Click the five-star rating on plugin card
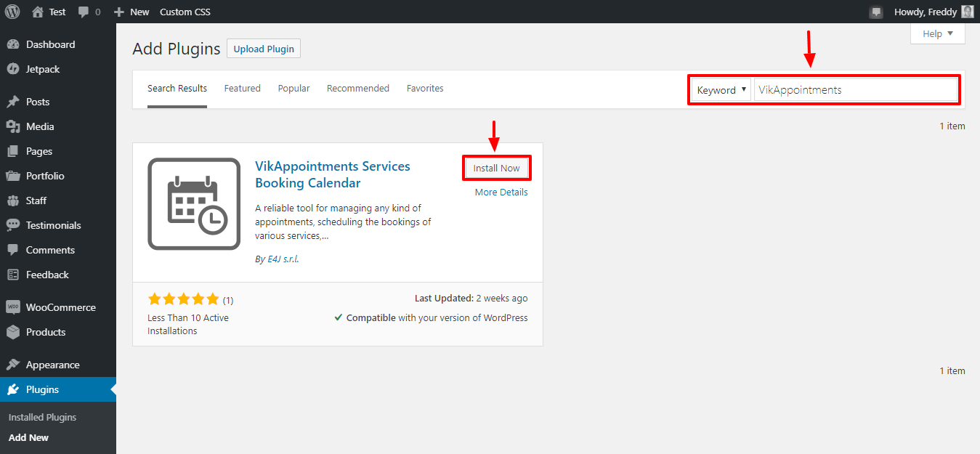The image size is (980, 454). tap(183, 299)
